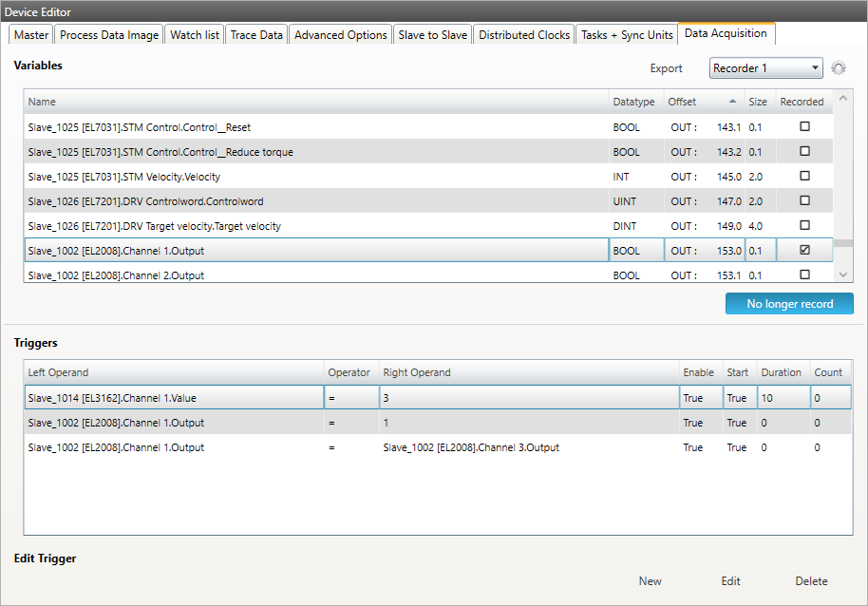Select the Trace Data tab
Viewport: 868px width, 606px height.
pos(256,35)
